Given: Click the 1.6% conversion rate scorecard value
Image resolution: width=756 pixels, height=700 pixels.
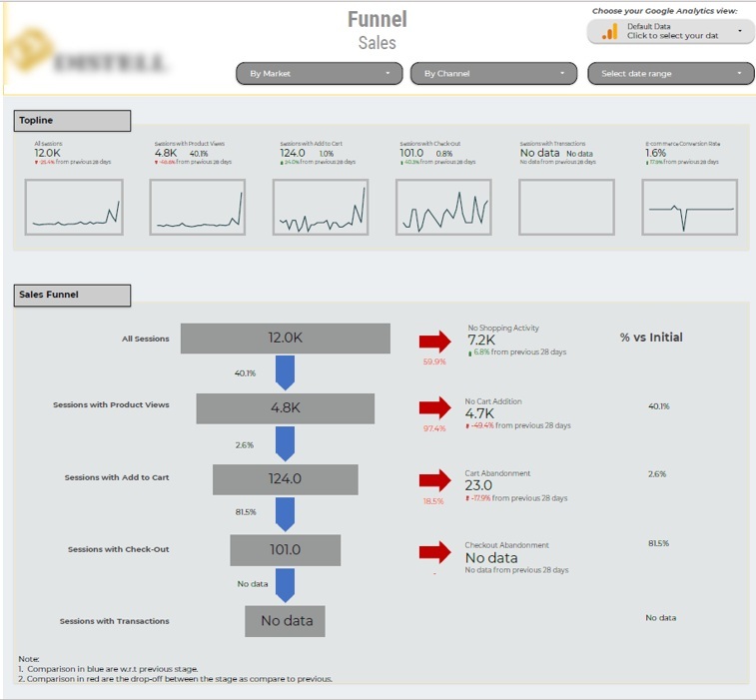Looking at the screenshot, I should coord(656,153).
